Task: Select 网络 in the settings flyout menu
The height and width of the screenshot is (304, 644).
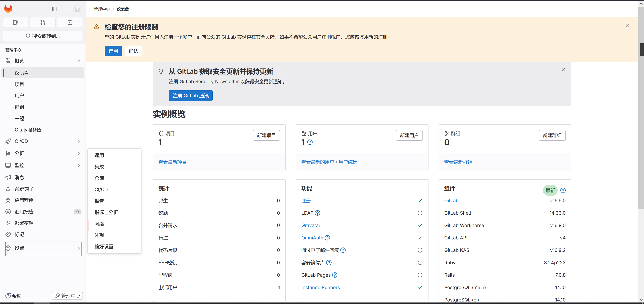Action: pos(99,224)
